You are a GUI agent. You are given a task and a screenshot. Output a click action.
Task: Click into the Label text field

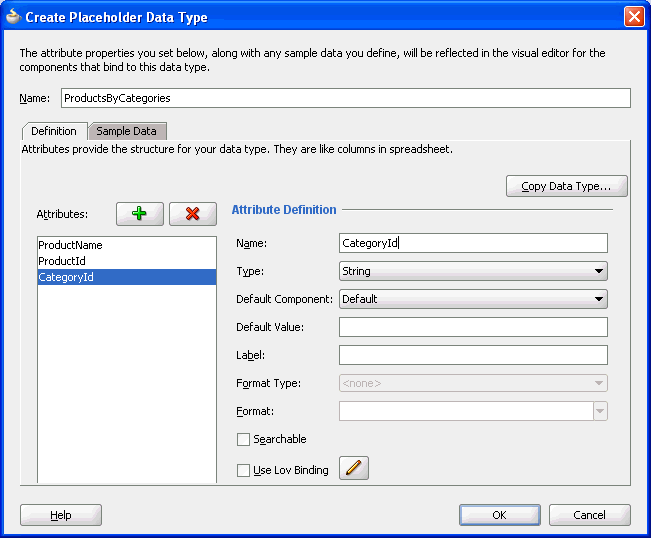pyautogui.click(x=473, y=355)
